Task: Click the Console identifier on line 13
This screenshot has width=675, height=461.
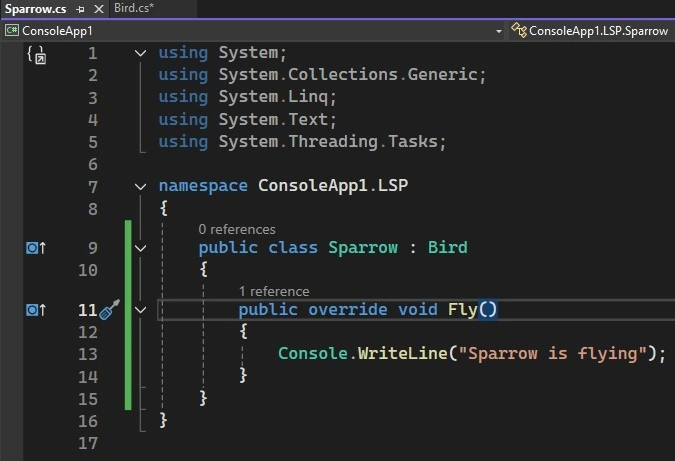Action: pyautogui.click(x=313, y=353)
